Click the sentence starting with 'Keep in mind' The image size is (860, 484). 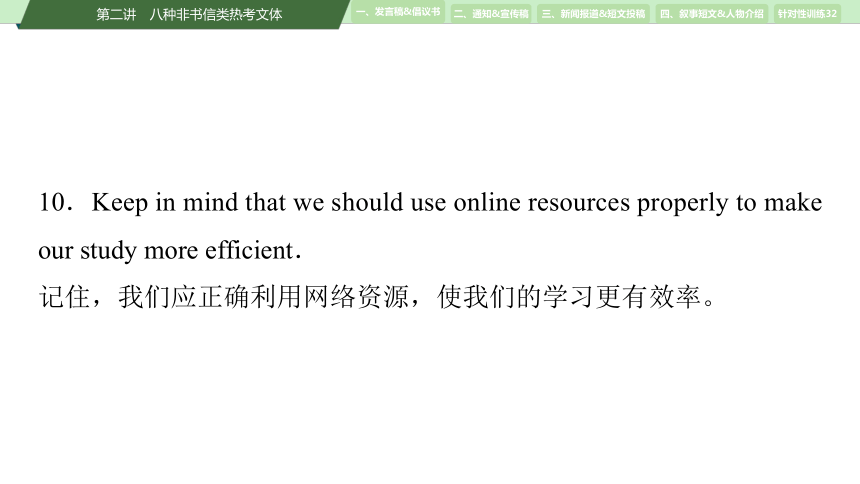tap(456, 202)
